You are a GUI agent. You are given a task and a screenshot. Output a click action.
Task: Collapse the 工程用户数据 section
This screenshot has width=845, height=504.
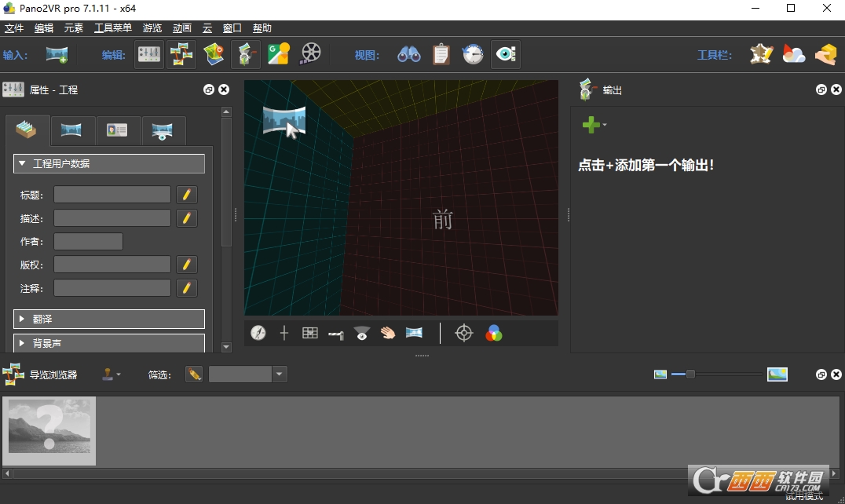109,164
